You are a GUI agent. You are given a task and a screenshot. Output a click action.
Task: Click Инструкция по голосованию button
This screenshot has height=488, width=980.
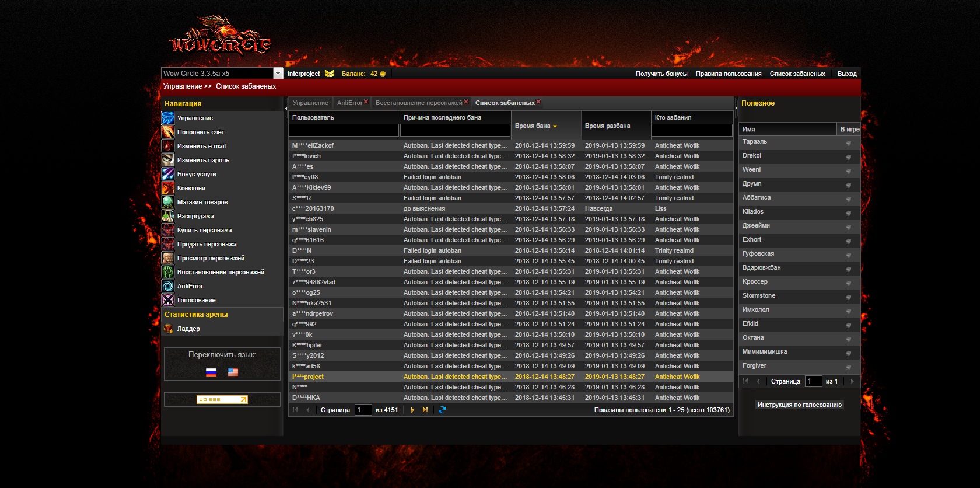coord(799,405)
